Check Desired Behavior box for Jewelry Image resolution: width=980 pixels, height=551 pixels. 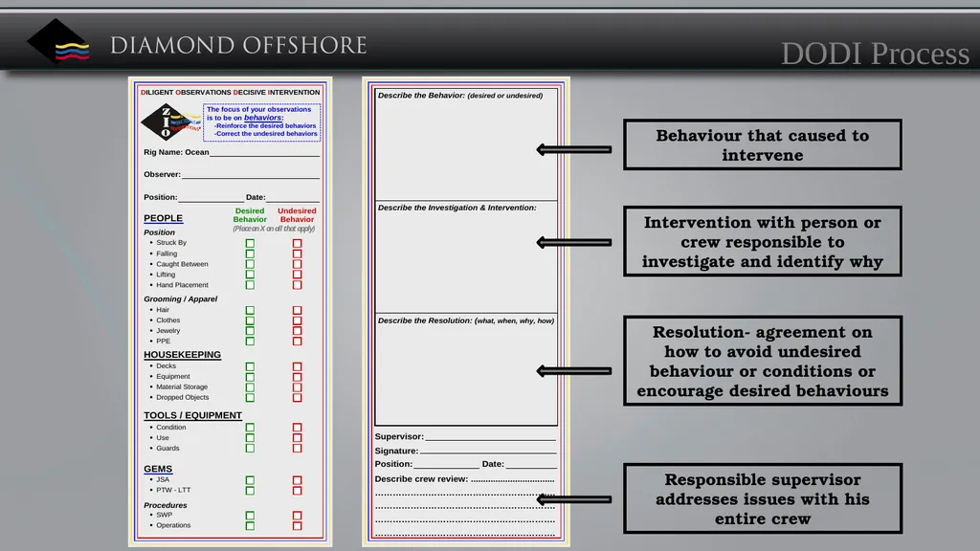pyautogui.click(x=250, y=330)
